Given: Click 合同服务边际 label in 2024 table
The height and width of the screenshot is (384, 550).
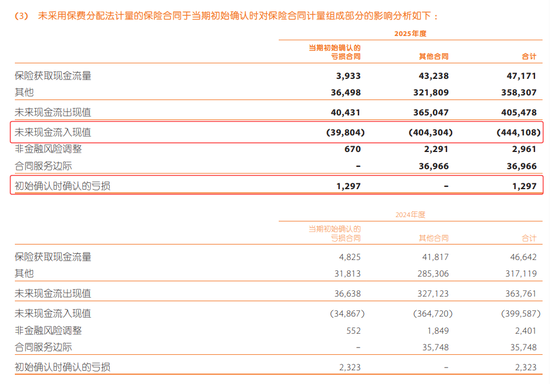Looking at the screenshot, I should (x=43, y=347).
